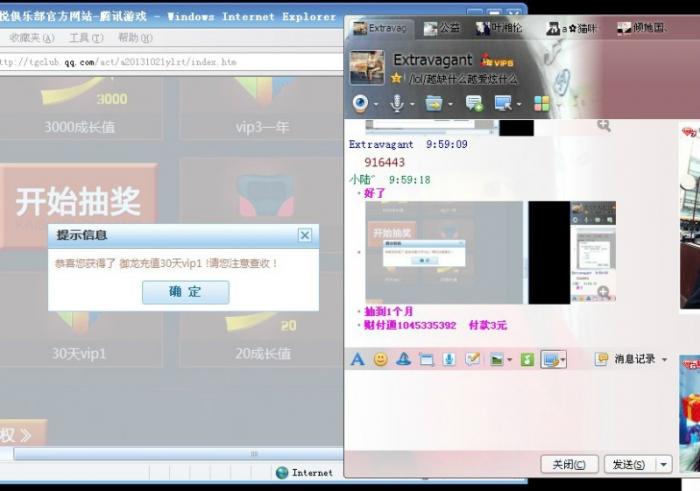The width and height of the screenshot is (700, 491).
Task: Click the message text 916443
Action: click(384, 162)
